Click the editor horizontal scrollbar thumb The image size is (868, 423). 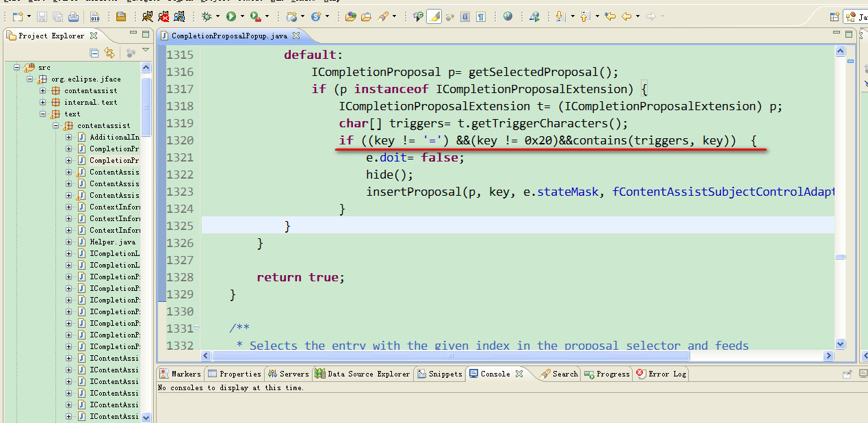coord(450,356)
